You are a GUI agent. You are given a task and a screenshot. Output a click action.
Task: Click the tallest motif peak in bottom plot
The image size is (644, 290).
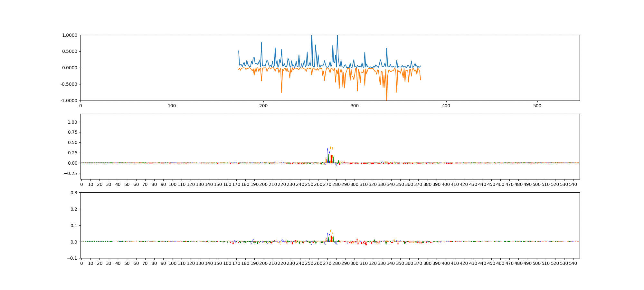tap(330, 231)
